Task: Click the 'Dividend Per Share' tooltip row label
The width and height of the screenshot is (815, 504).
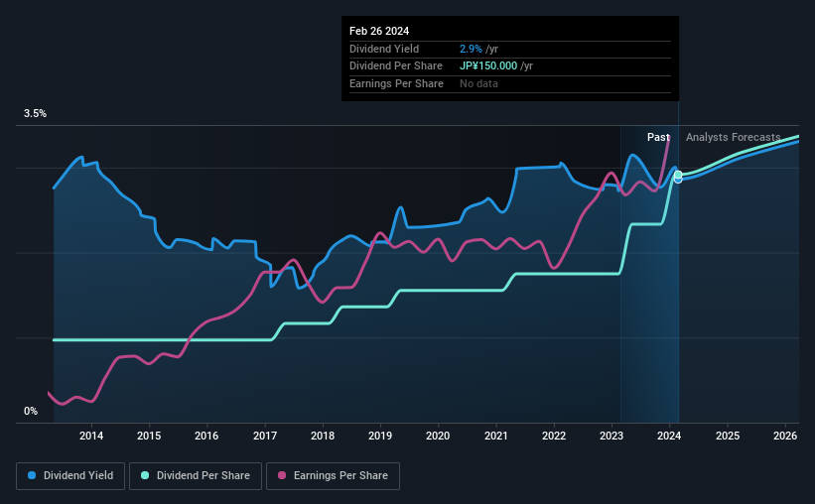Action: coord(395,66)
